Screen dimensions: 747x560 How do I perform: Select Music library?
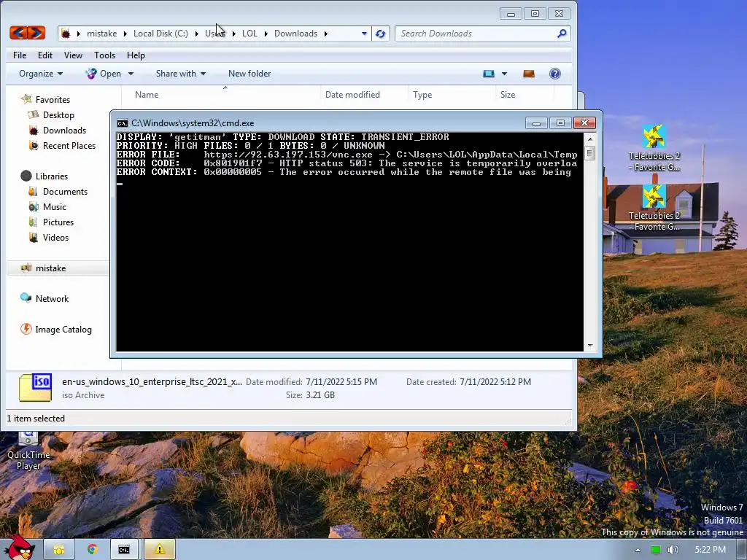pos(54,206)
